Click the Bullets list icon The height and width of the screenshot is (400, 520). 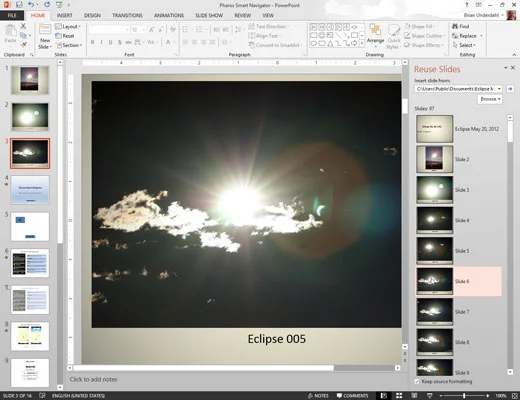pos(185,30)
